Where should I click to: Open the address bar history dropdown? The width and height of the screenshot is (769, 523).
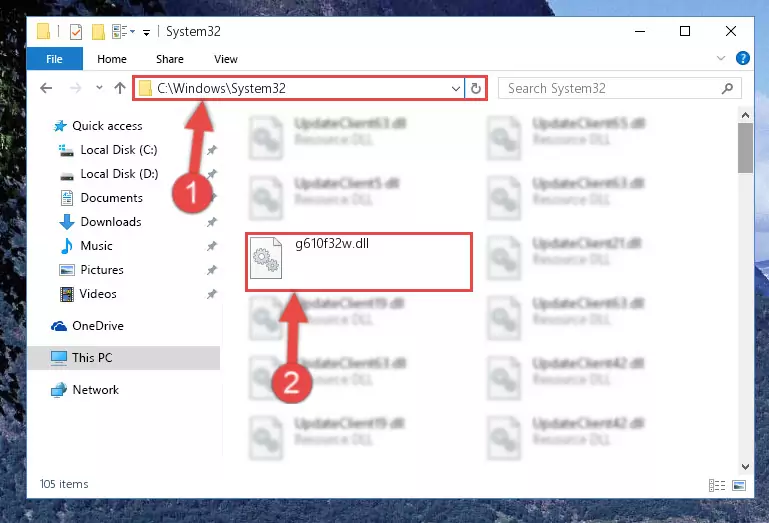(456, 89)
